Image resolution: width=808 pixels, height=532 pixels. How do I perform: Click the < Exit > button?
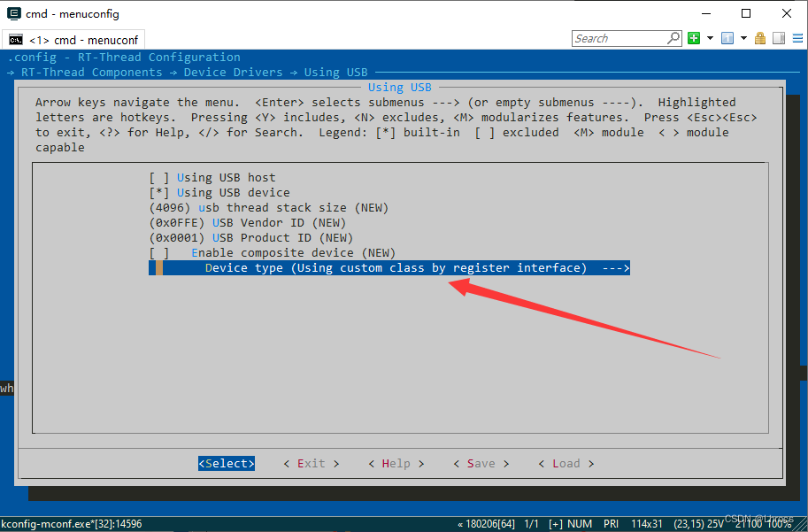coord(312,464)
